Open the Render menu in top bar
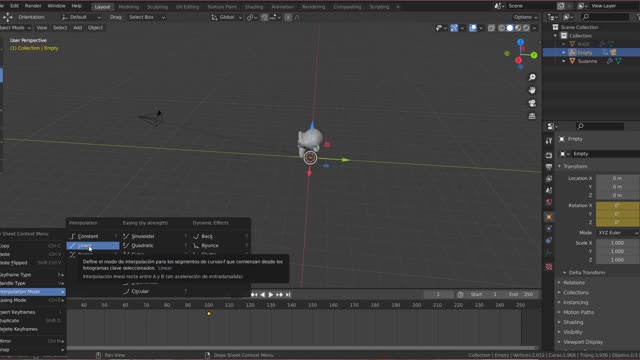Viewport: 640px width, 360px height. 33,6
